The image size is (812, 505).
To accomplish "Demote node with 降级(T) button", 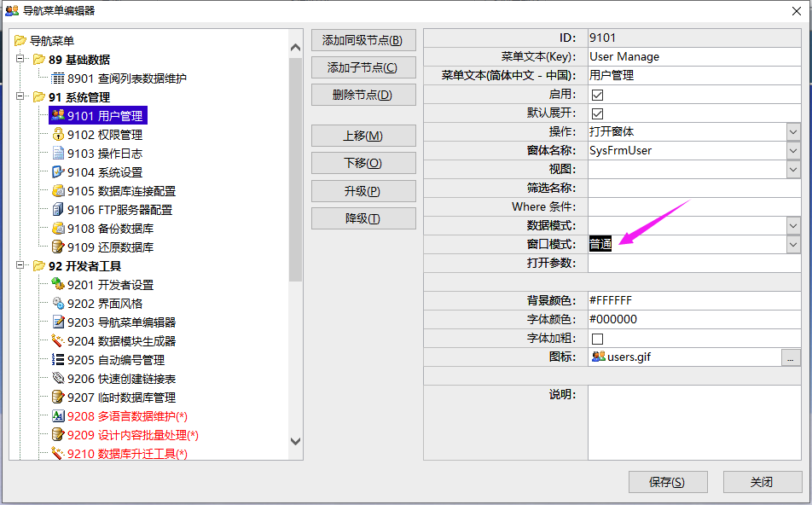I will (363, 218).
